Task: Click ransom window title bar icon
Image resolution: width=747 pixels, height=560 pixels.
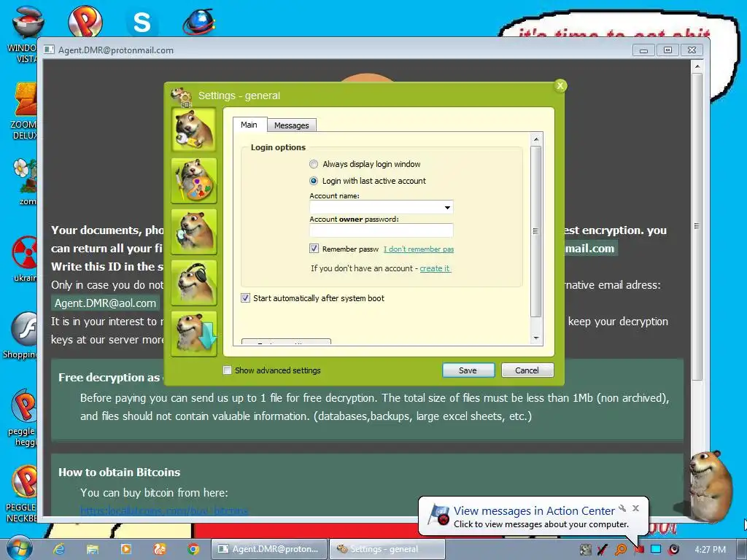Action: [49, 50]
